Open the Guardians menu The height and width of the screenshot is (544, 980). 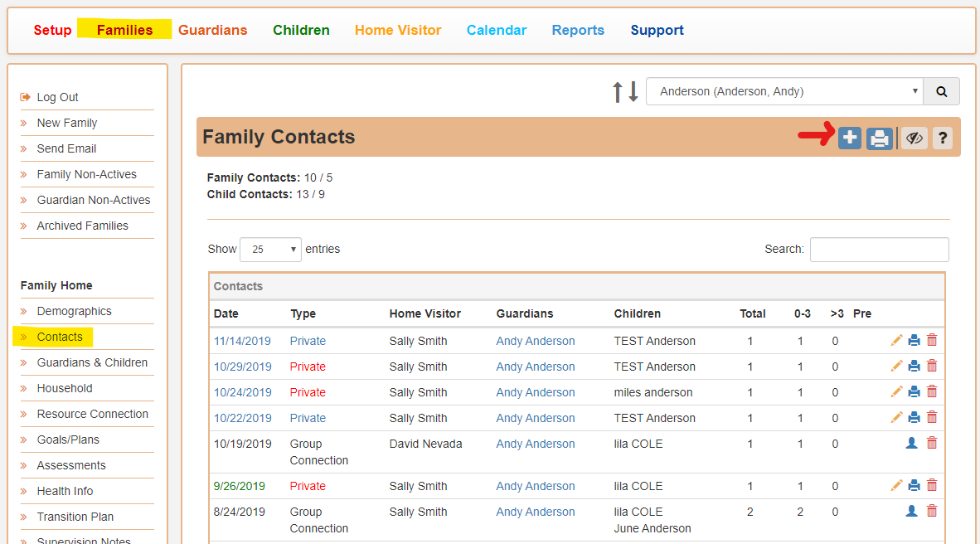[x=212, y=30]
